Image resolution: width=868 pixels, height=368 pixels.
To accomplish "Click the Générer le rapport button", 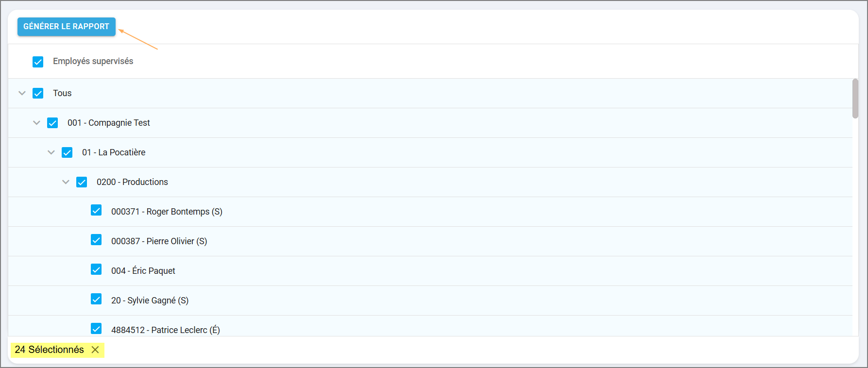I will click(x=67, y=27).
